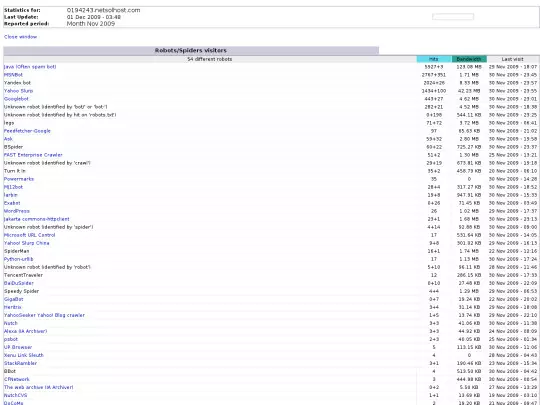Screen dimensions: 540x405
Task: Select the BBot row name
Action: tap(10, 371)
